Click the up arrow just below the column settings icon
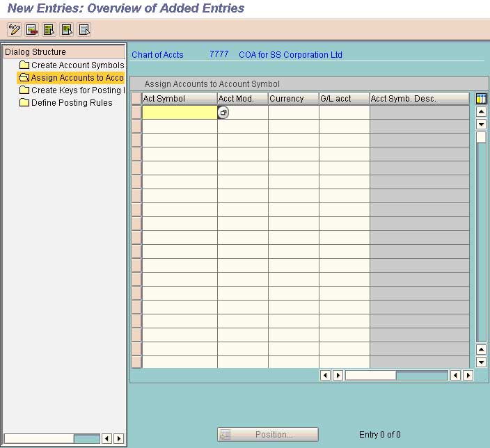The image size is (490, 448). point(481,111)
